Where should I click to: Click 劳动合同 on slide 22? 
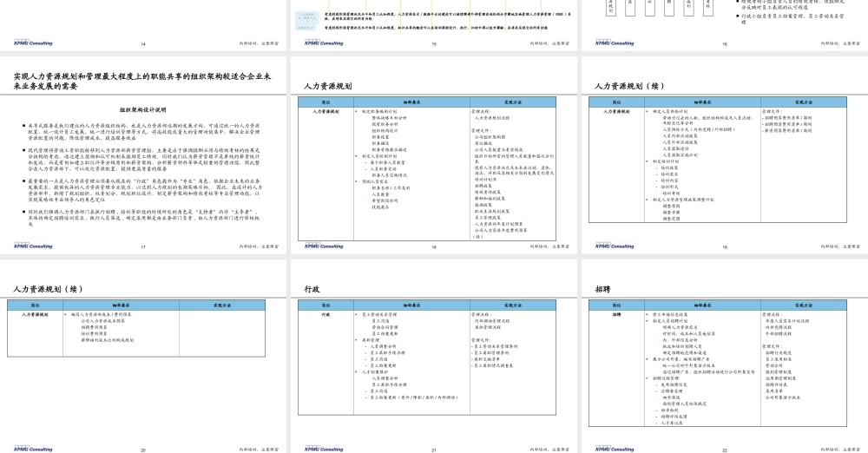pos(774,365)
